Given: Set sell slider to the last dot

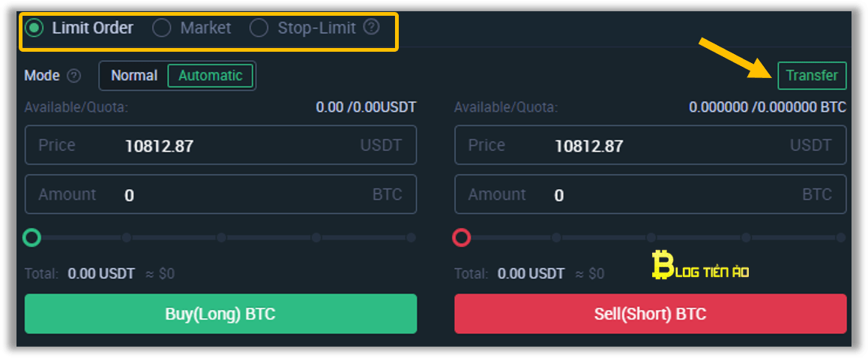Looking at the screenshot, I should point(841,238).
